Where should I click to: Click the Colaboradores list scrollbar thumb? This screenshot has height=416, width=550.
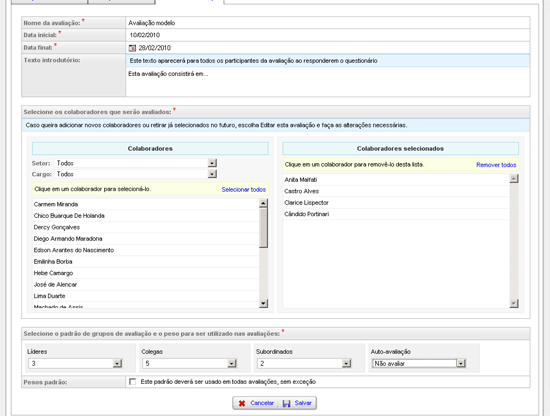pos(263,228)
